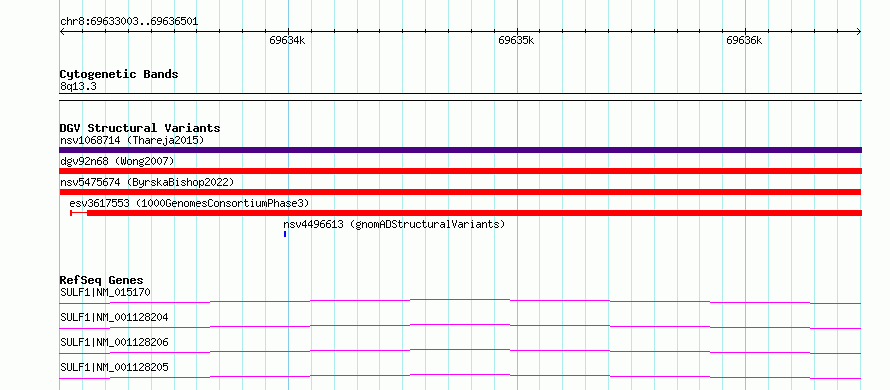The image size is (890, 390).
Task: Click the 69634k ruler label
Action: 287,41
